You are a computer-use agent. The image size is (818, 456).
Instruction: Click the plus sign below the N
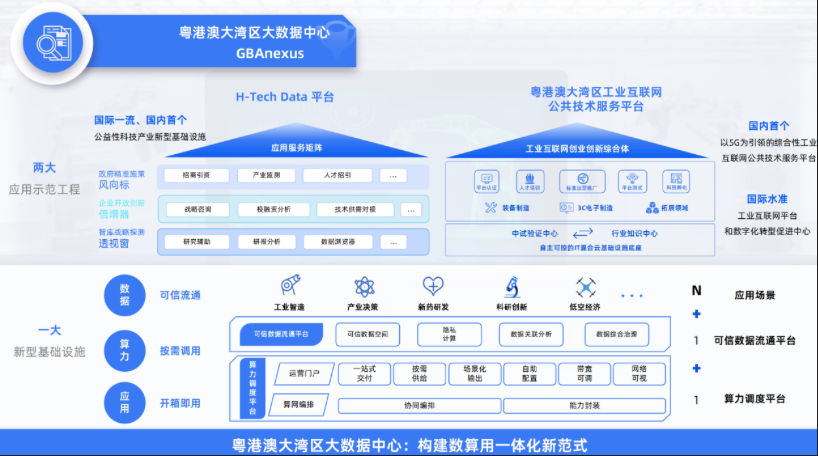[696, 314]
